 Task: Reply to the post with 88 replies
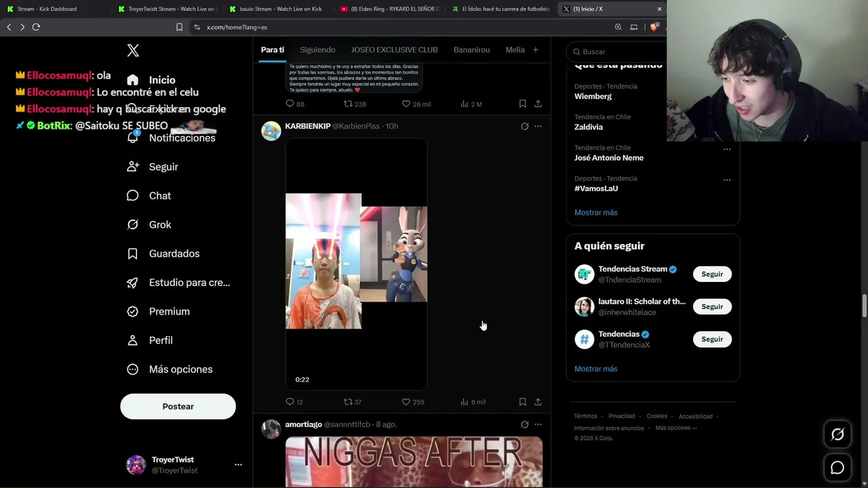pyautogui.click(x=295, y=104)
